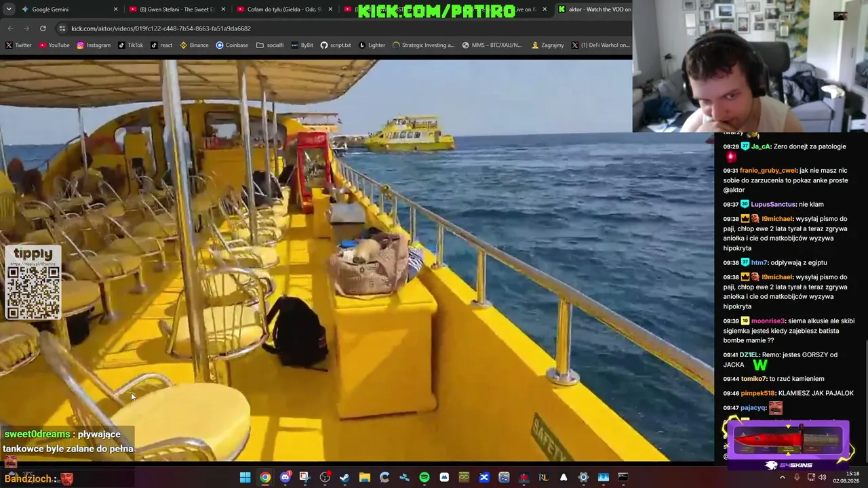Screen dimensions: 868x488
Task: Open the Lighter bookmark
Action: coord(372,45)
